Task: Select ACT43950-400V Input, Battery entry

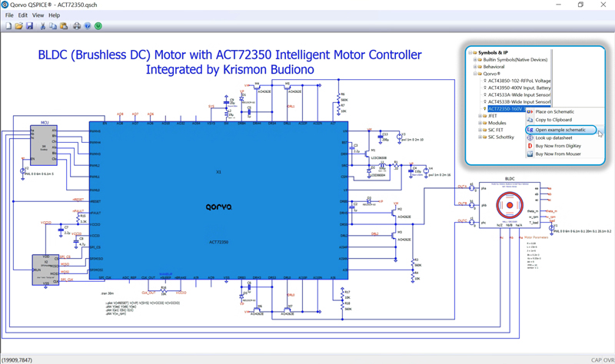Action: click(520, 88)
